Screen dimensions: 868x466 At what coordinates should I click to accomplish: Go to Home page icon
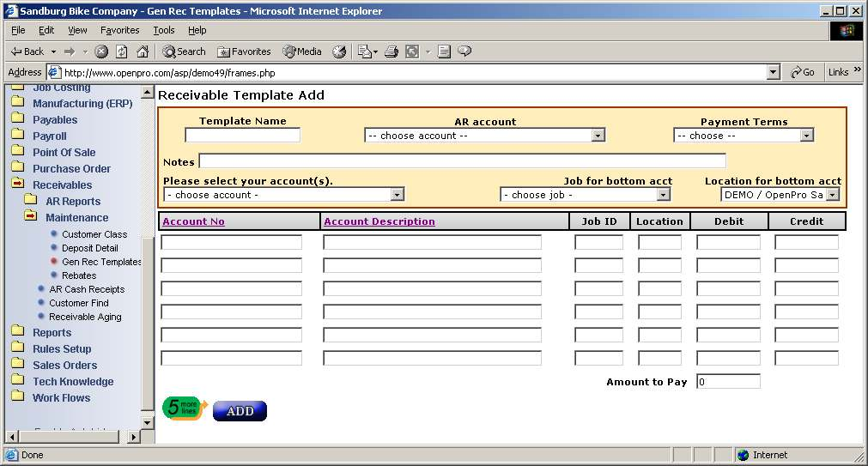coord(143,51)
